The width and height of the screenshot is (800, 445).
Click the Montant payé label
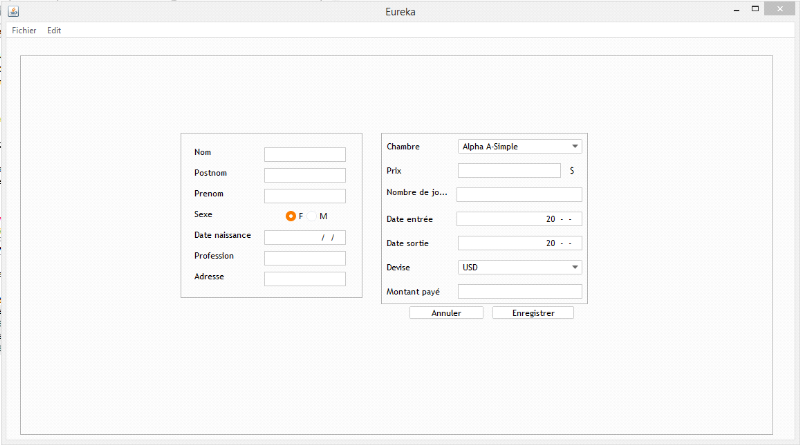click(413, 292)
